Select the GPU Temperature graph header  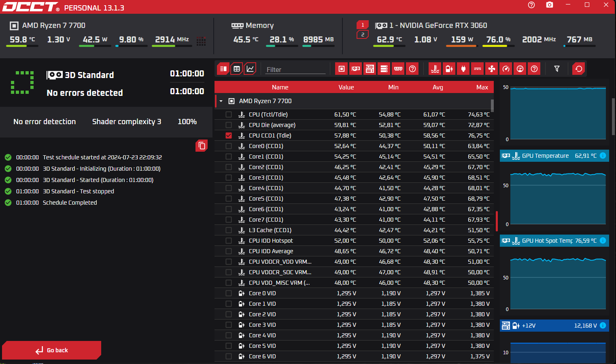(x=554, y=156)
